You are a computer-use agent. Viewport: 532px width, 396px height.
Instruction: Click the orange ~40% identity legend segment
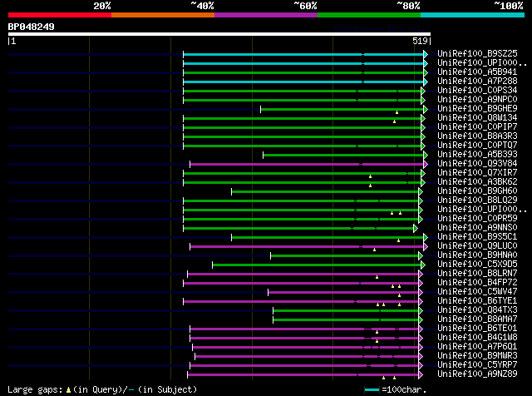click(163, 15)
